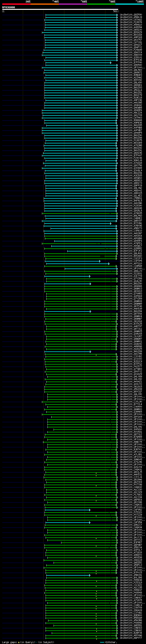Select the UniRef100_Q86LZ3 label
The image size is (146, 644).
131,271
